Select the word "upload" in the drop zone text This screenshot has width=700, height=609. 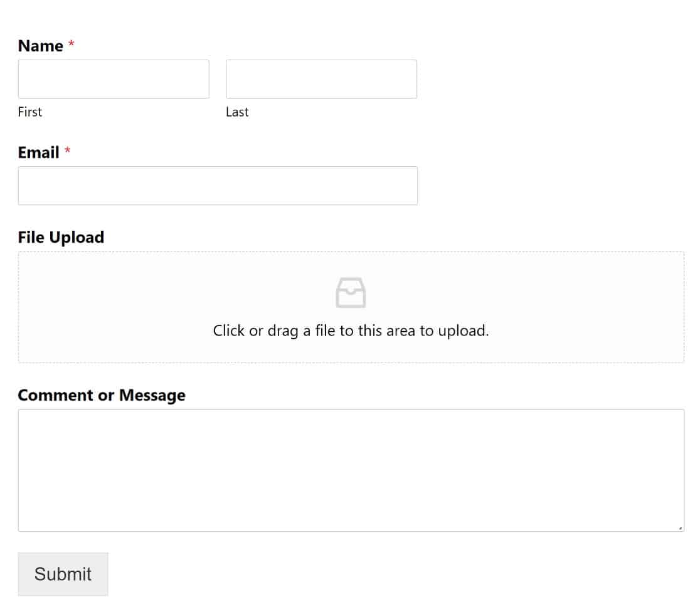point(463,331)
